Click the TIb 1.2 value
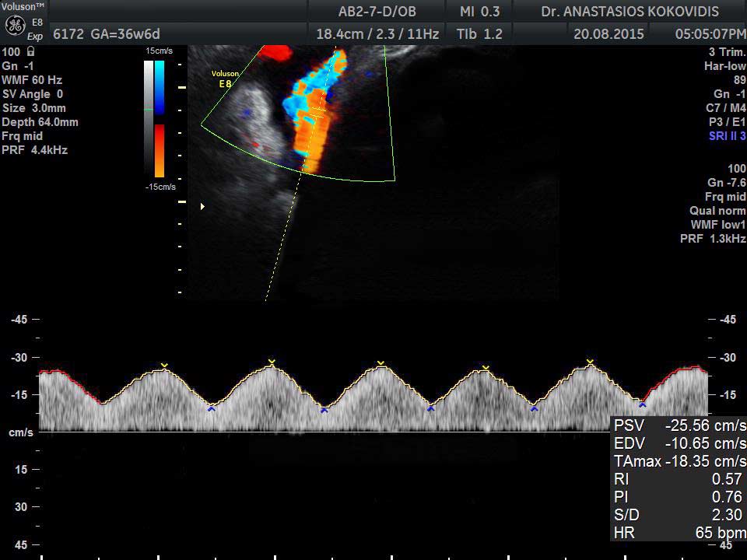747x560 pixels. pyautogui.click(x=479, y=34)
